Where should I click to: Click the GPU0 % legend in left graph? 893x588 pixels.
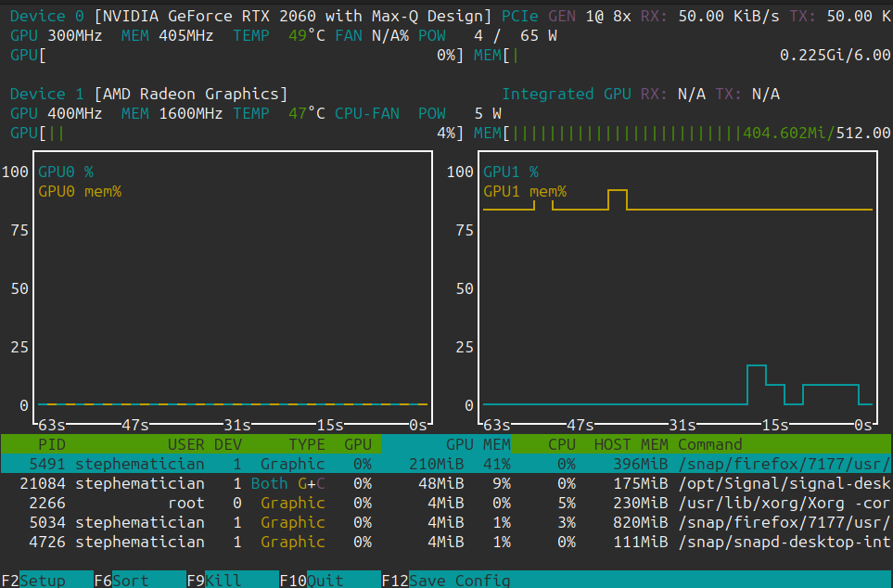(x=65, y=172)
